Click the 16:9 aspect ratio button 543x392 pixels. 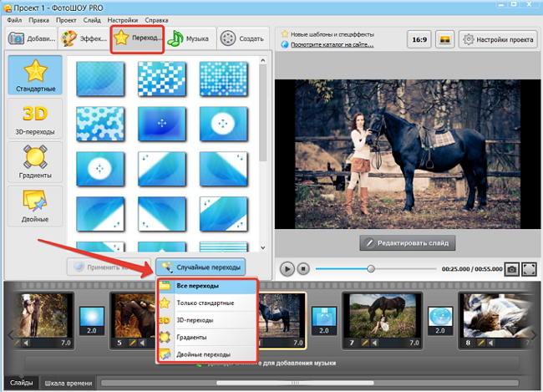pos(419,39)
